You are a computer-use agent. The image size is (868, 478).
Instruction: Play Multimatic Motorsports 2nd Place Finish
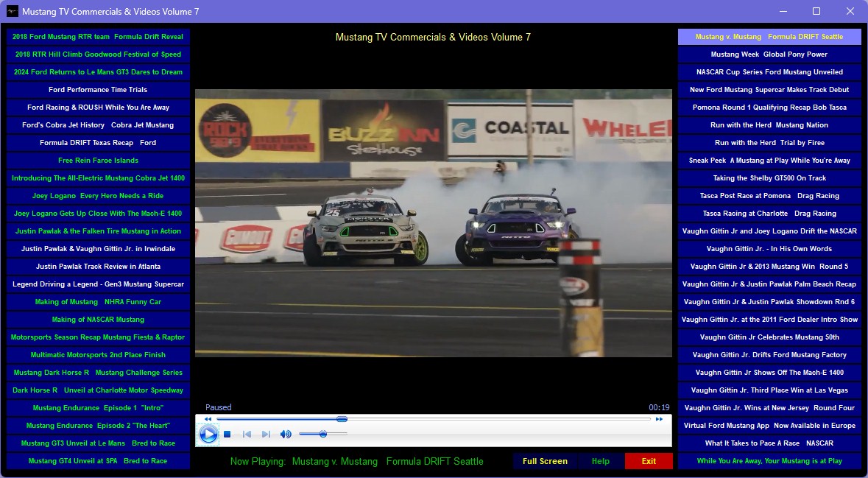(x=98, y=355)
